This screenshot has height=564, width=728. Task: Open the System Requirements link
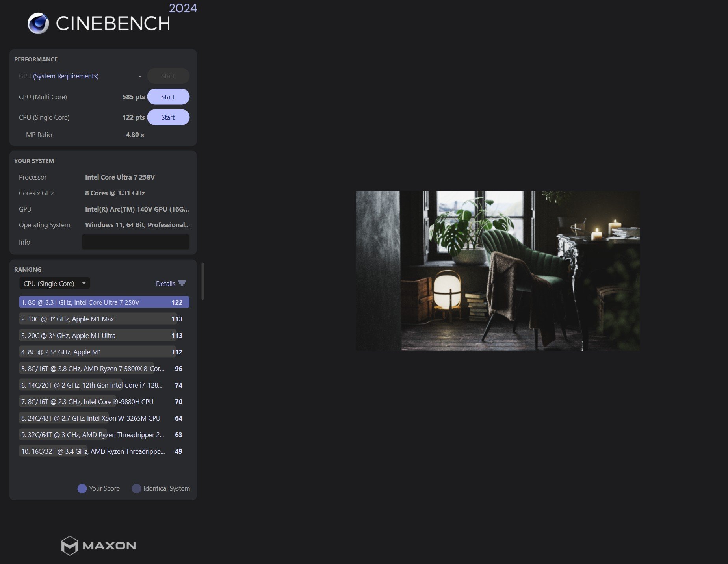tap(66, 76)
